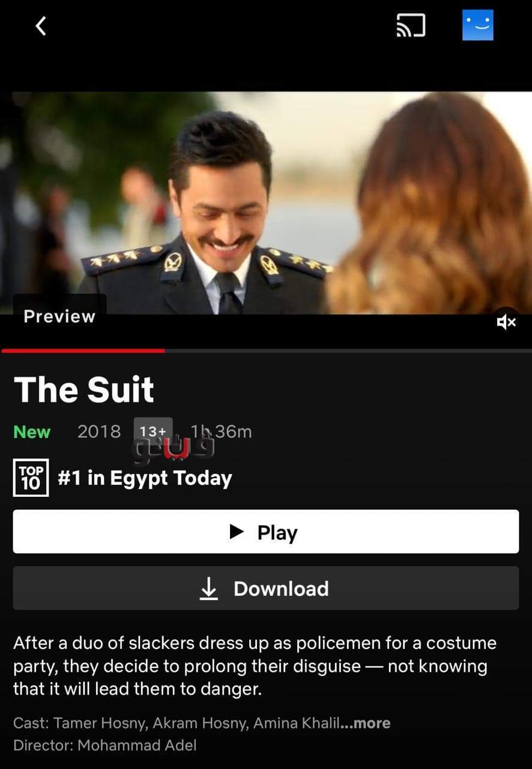Screen dimensions: 532x769
Task: Unmute the preview with the speaker icon
Action: pos(506,323)
